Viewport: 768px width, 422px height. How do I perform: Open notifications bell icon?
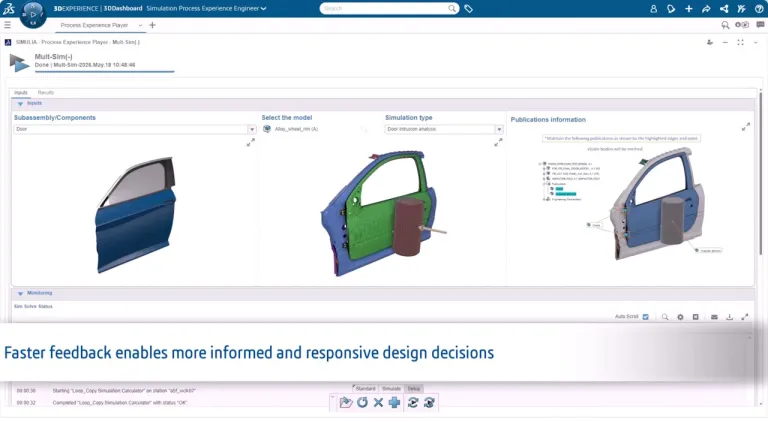pyautogui.click(x=671, y=8)
